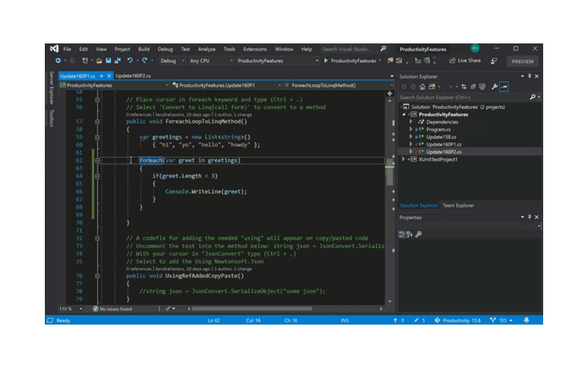Click the Live Share icon
This screenshot has height=368, width=588.
452,61
